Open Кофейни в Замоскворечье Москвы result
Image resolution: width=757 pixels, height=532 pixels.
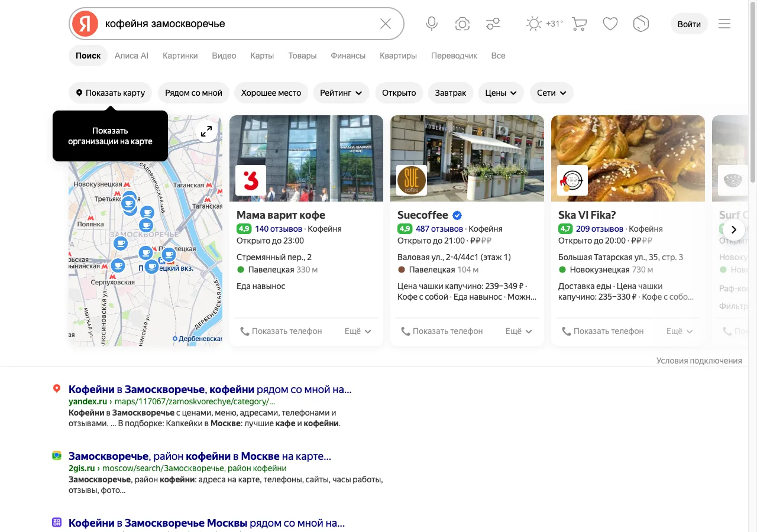(x=206, y=523)
